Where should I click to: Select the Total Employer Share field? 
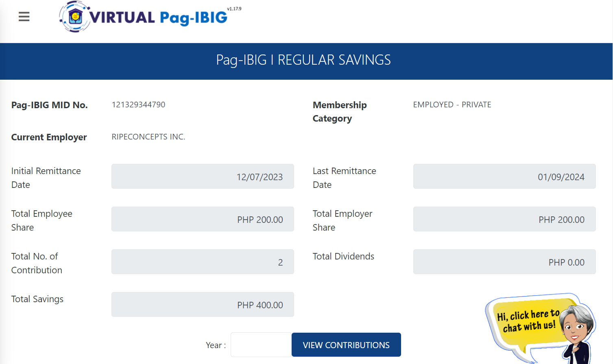coord(504,219)
